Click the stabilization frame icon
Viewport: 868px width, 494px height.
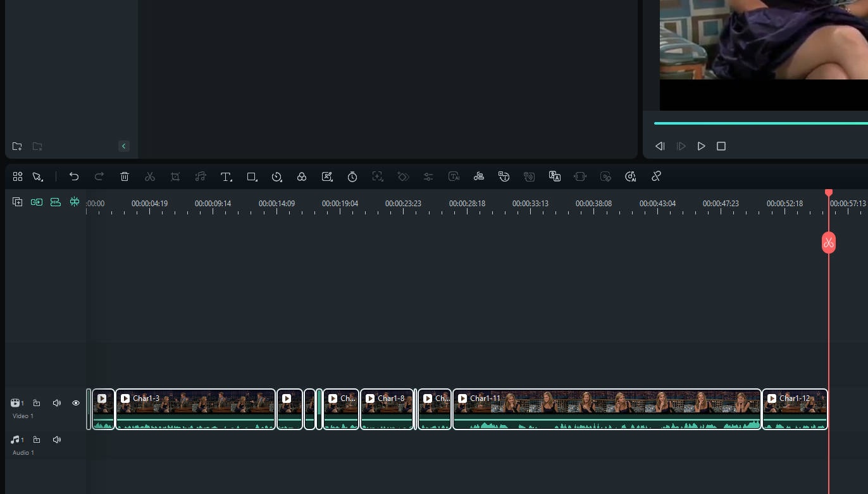tap(580, 176)
